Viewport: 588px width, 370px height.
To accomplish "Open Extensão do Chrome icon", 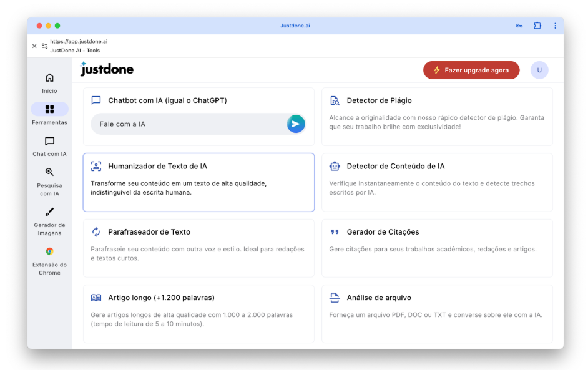I will (49, 251).
